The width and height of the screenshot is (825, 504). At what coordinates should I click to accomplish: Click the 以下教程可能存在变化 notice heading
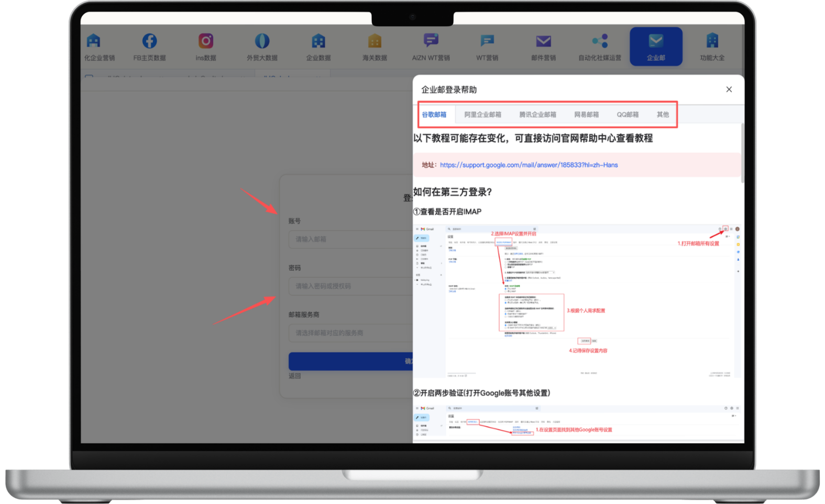click(533, 138)
